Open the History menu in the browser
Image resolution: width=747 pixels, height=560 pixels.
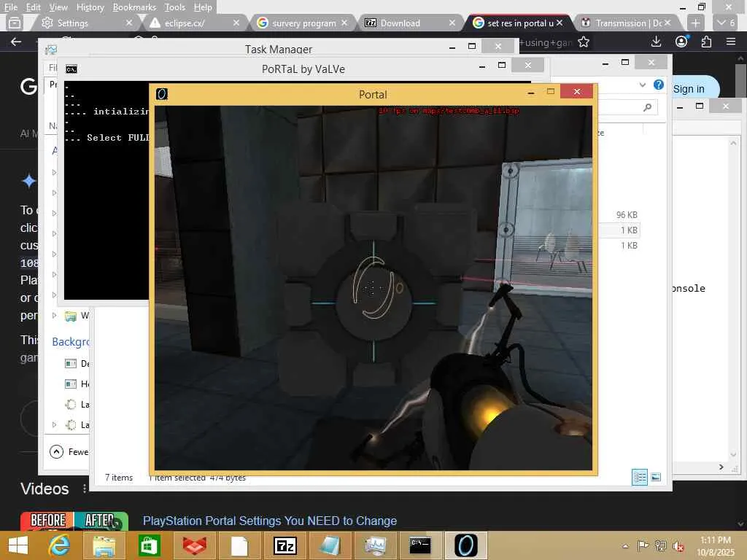point(90,7)
